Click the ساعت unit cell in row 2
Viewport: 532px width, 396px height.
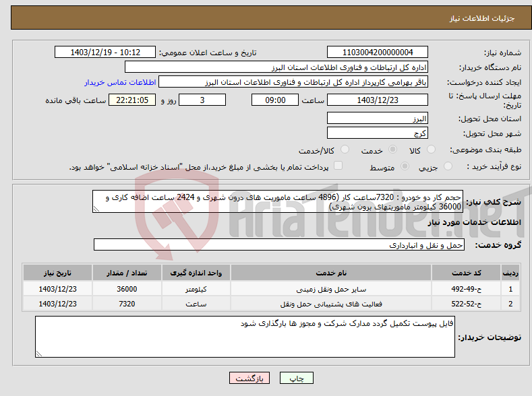196,304
